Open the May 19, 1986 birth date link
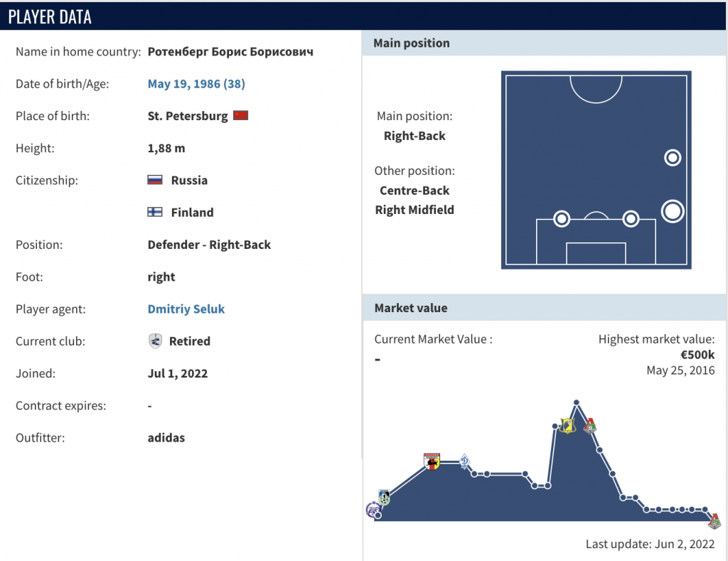The image size is (728, 561). click(x=196, y=84)
